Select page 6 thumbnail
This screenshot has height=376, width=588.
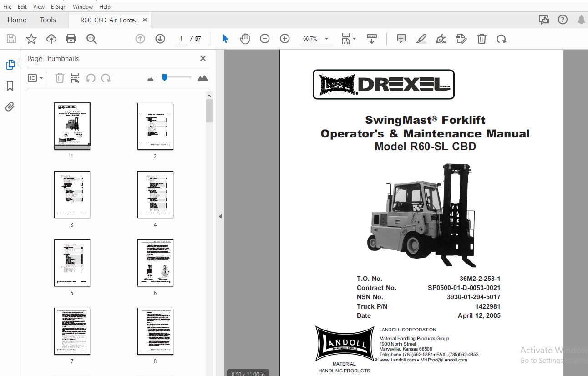pyautogui.click(x=155, y=263)
